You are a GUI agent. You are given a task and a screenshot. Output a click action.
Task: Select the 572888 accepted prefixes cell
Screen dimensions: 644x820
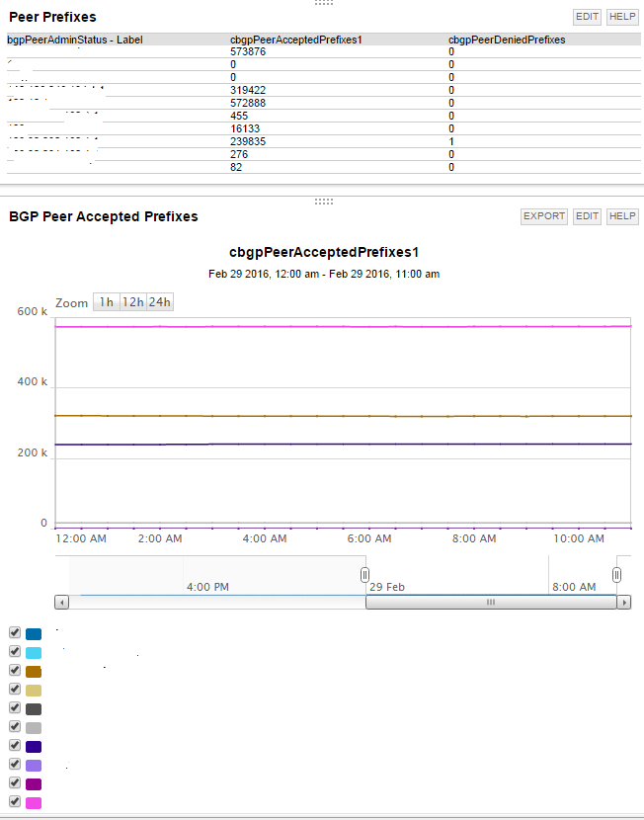coord(248,103)
